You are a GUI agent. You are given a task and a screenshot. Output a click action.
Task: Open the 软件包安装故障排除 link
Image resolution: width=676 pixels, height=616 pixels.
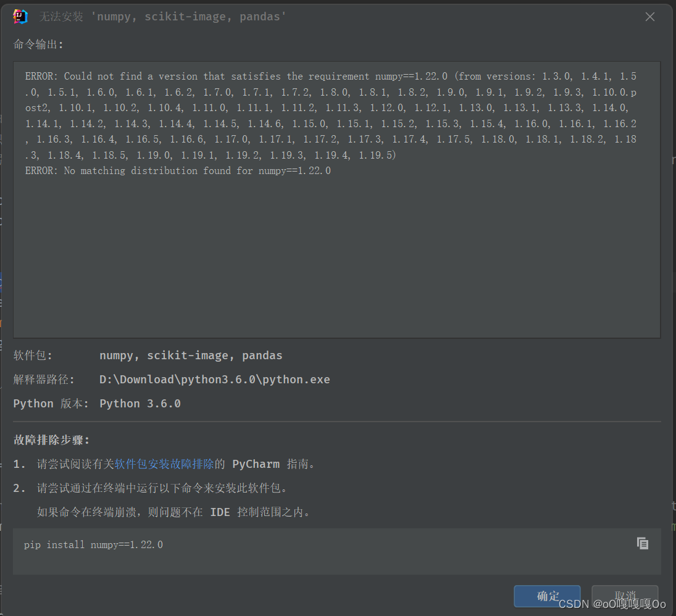point(164,464)
